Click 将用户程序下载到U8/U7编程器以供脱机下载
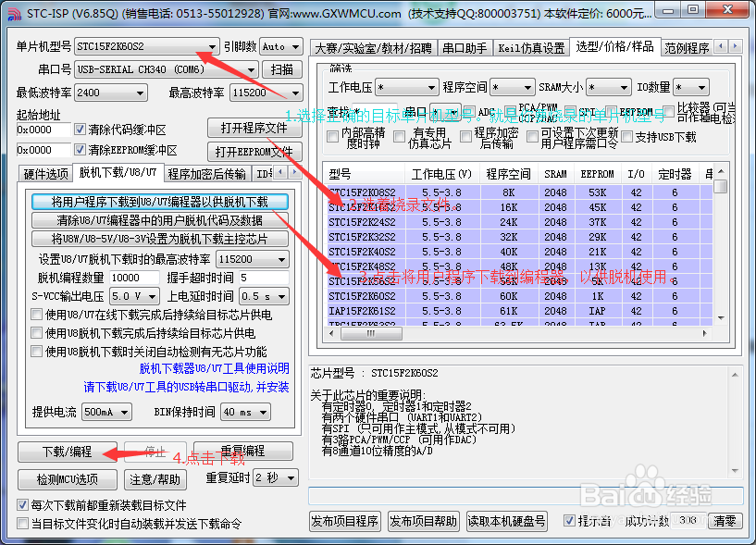Viewport: 756px width, 545px height. 159,202
